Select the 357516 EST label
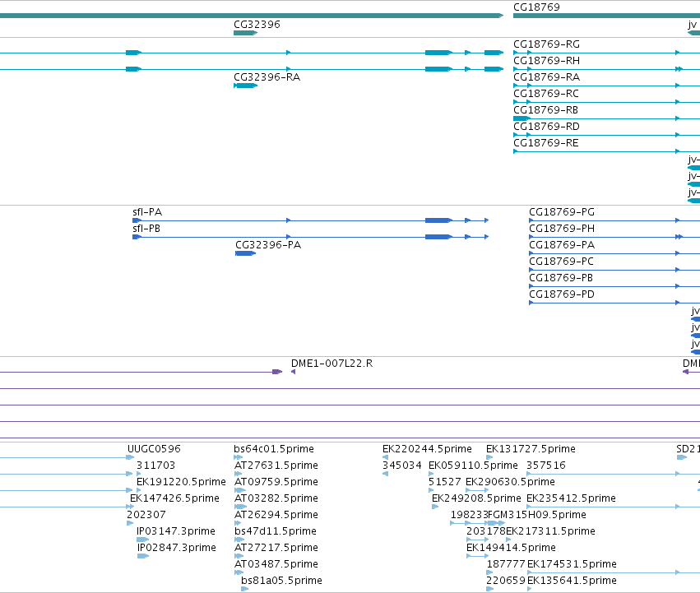 coord(546,466)
